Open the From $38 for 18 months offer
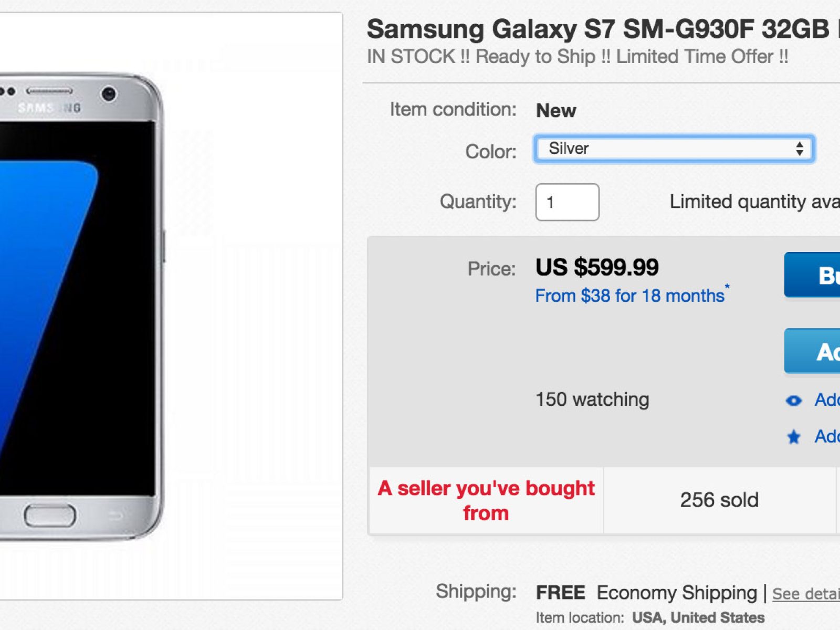Screen dimensions: 840x630 (x=629, y=296)
